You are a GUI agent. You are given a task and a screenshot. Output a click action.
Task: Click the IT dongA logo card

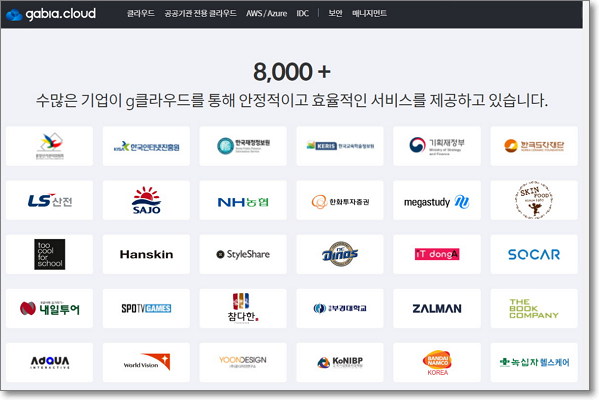pos(437,254)
